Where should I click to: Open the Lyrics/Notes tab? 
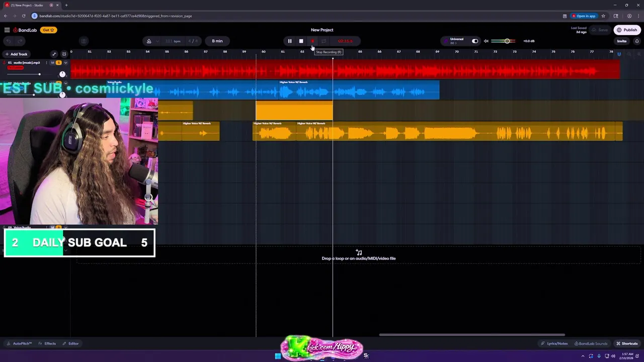click(554, 343)
